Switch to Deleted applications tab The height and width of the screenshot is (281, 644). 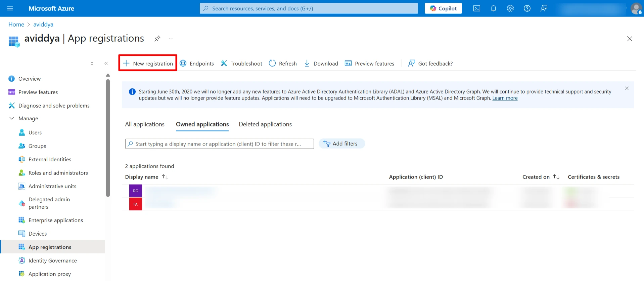[265, 124]
